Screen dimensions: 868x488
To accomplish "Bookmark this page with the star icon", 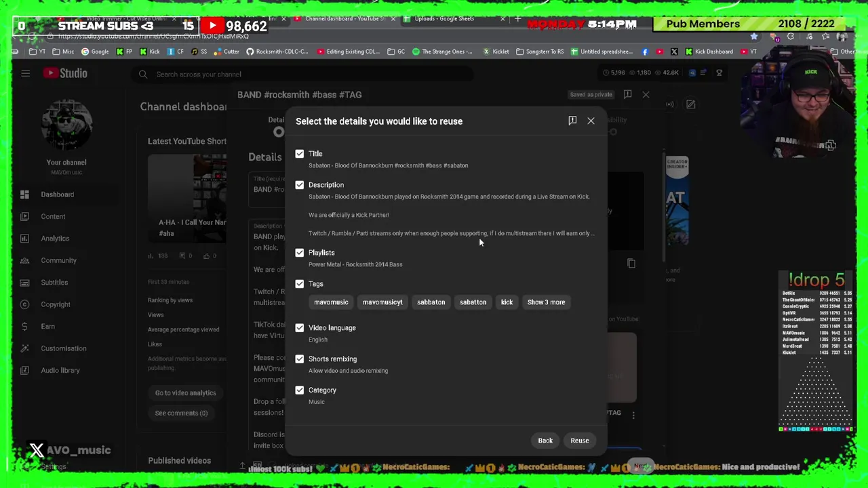I will pyautogui.click(x=754, y=36).
